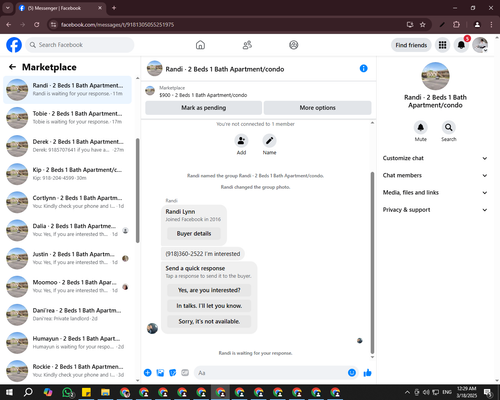
Task: Open Windows taskbar search
Action: pos(28,392)
